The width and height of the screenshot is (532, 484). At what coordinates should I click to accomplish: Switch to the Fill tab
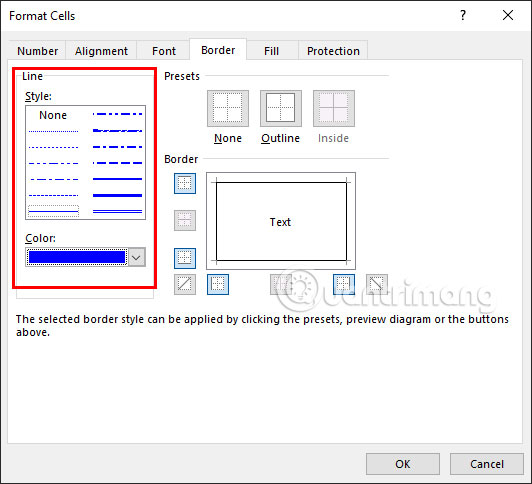click(272, 51)
